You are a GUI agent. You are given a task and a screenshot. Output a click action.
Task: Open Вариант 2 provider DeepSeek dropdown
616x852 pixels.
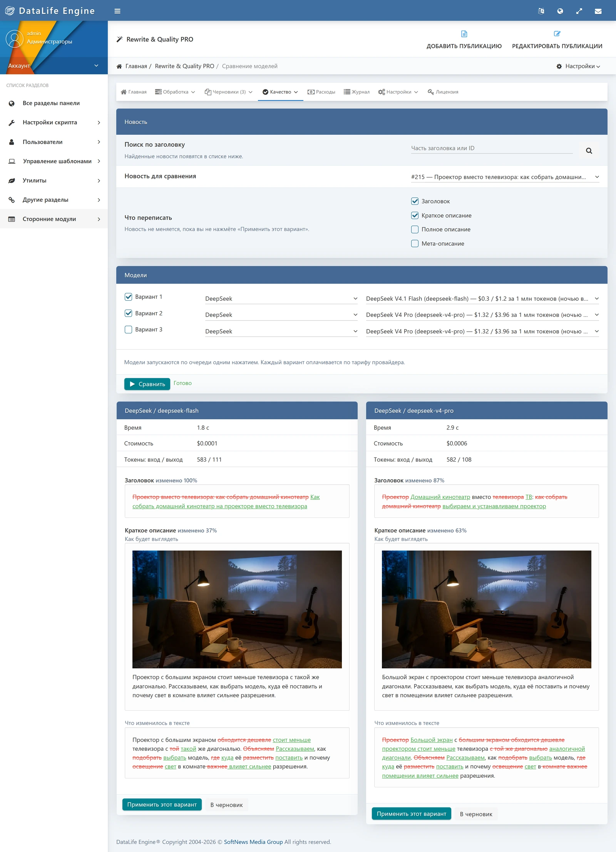(x=281, y=315)
